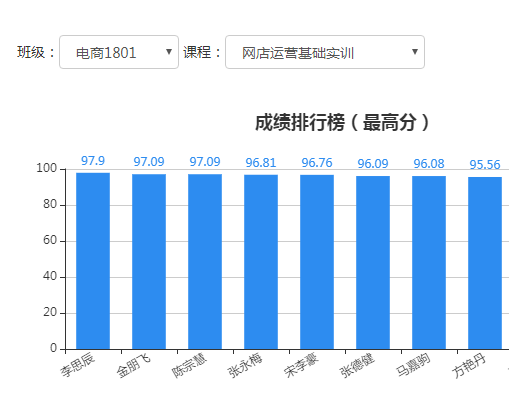This screenshot has height=400, width=509.
Task: Click the 张德健 name on the axis
Action: [x=357, y=366]
